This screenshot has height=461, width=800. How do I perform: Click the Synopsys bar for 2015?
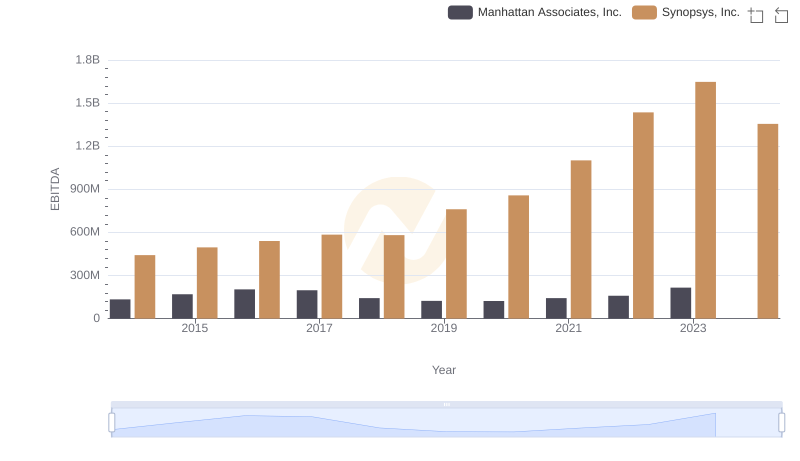[207, 283]
